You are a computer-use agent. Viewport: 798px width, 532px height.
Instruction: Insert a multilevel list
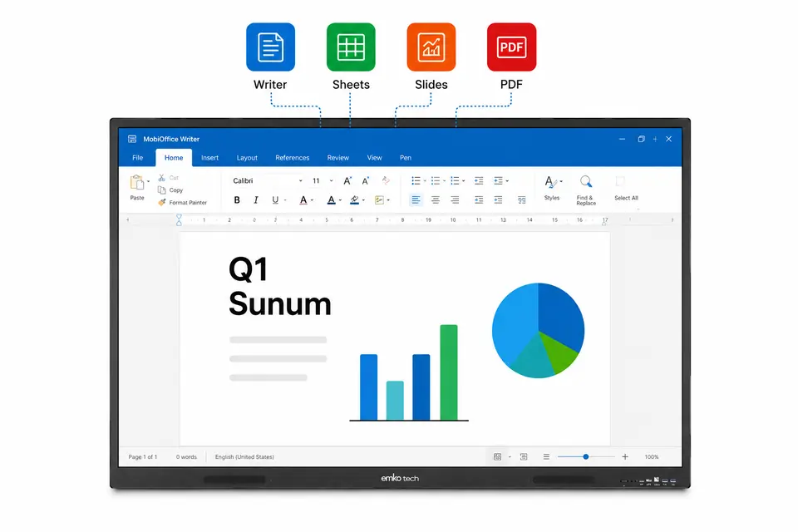(455, 180)
